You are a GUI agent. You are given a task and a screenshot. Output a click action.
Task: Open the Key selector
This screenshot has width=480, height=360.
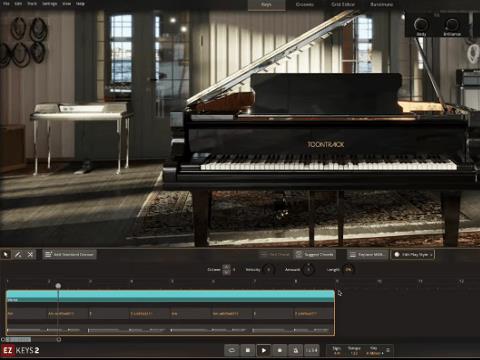[x=374, y=353]
